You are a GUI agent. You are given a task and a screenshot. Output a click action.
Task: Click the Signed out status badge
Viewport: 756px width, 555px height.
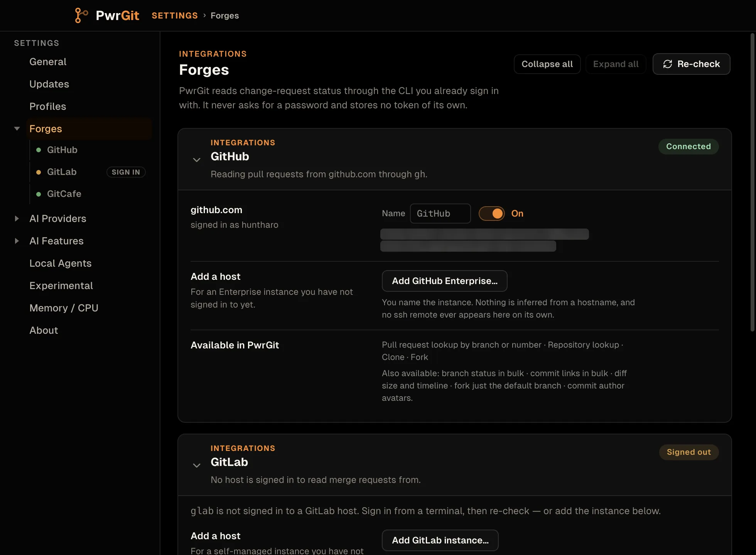click(x=688, y=452)
